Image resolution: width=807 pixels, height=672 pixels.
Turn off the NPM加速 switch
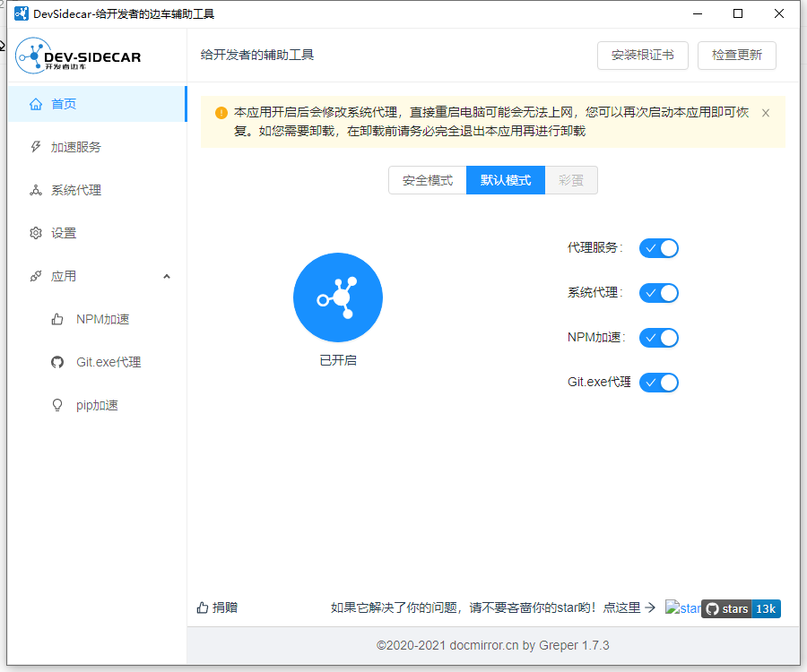[x=659, y=338]
